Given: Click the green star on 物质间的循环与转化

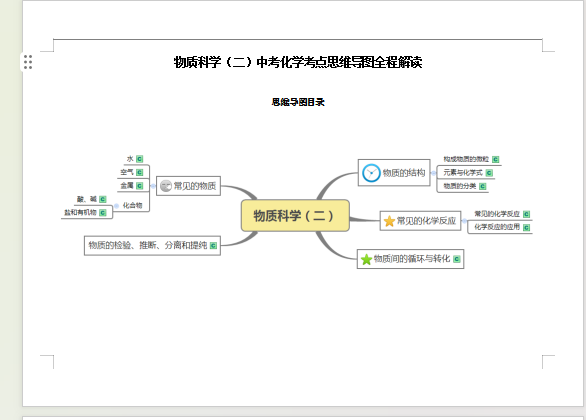Looking at the screenshot, I should [x=366, y=259].
